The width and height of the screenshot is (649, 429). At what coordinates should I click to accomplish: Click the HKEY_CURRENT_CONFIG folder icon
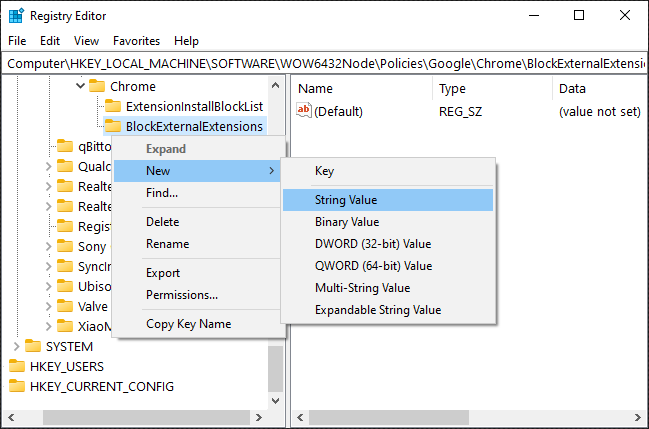[x=17, y=386]
